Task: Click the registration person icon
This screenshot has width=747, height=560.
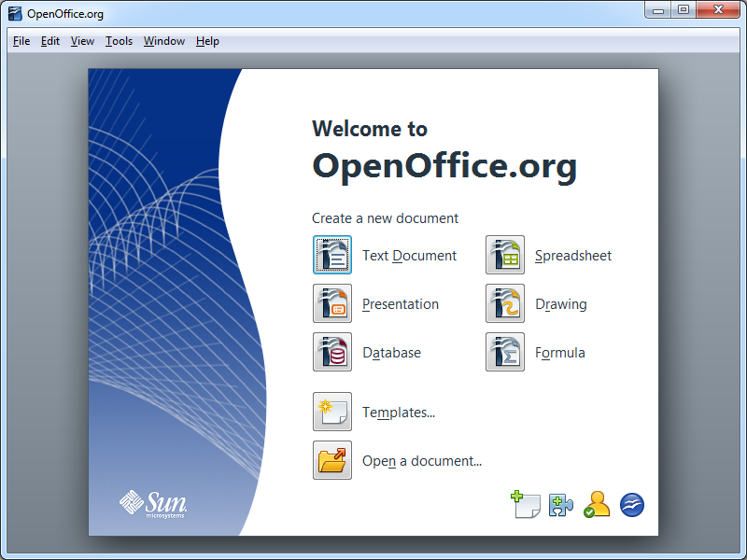Action: coord(597,504)
